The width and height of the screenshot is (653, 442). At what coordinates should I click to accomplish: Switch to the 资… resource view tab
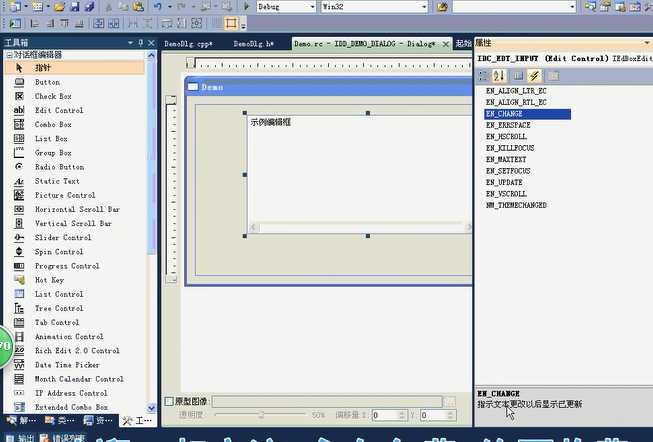pos(98,420)
